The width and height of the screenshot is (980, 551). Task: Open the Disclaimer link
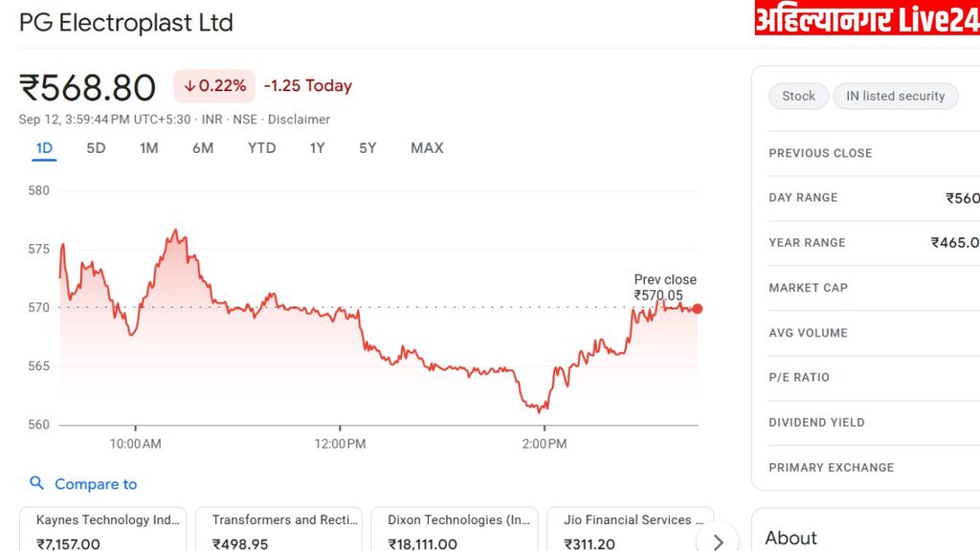(299, 120)
